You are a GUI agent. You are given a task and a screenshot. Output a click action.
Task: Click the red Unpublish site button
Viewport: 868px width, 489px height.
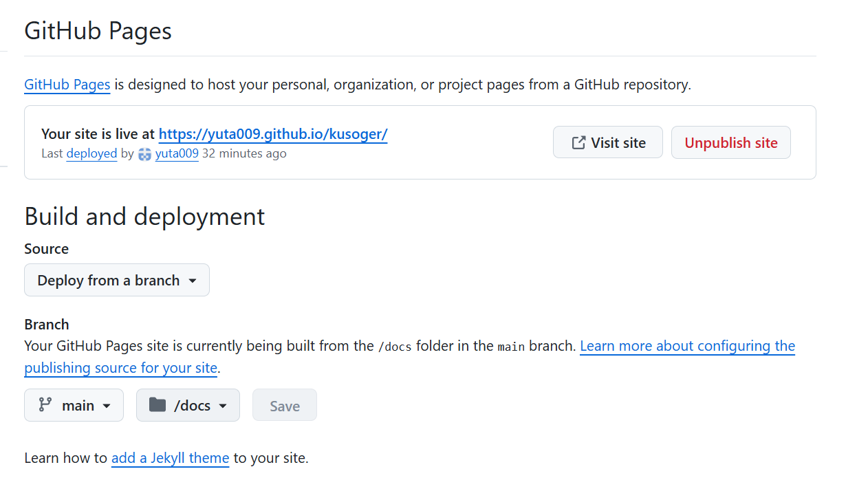[x=730, y=142]
